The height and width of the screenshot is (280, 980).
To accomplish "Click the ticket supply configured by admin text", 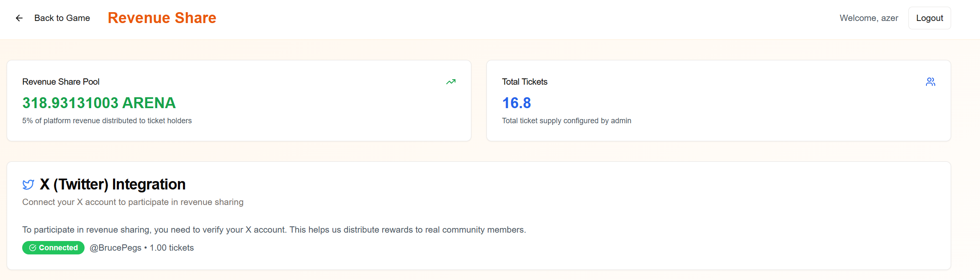I will point(566,121).
